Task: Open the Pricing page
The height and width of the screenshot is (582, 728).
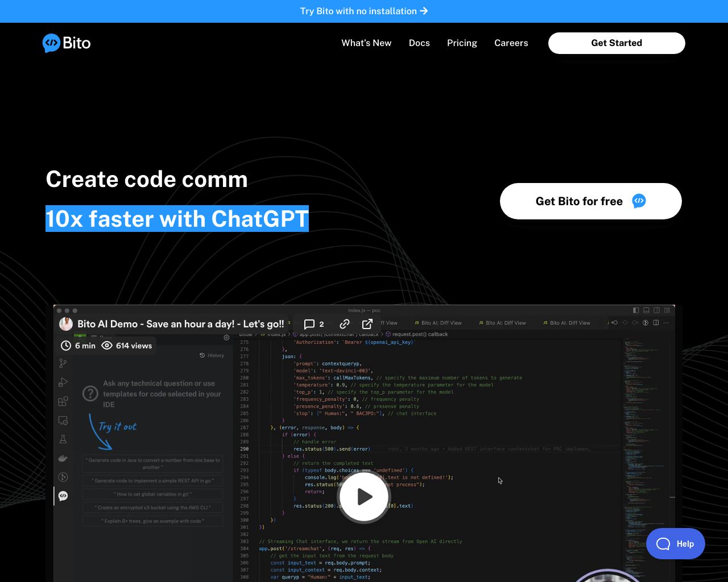Action: pyautogui.click(x=462, y=43)
